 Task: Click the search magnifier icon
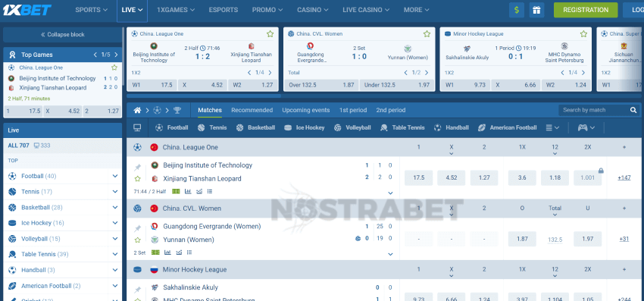(x=633, y=110)
